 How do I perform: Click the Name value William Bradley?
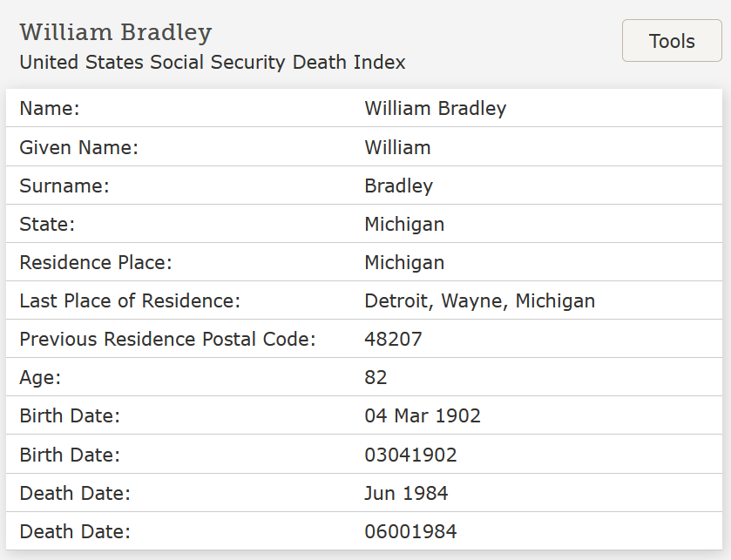point(435,109)
